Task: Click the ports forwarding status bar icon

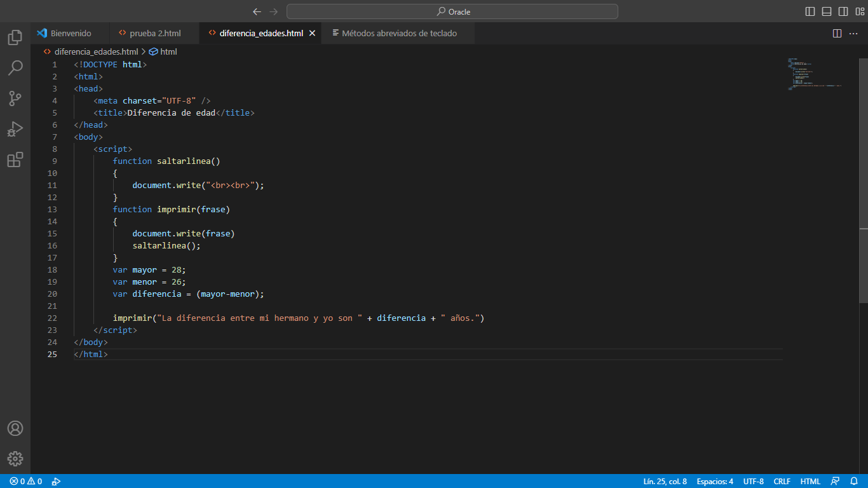Action: click(x=56, y=481)
